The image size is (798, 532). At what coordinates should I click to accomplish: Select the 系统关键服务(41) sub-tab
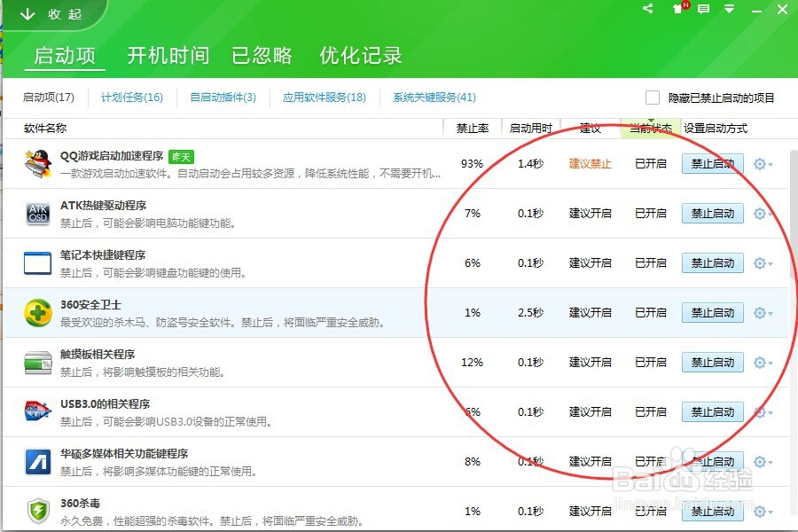(x=434, y=98)
